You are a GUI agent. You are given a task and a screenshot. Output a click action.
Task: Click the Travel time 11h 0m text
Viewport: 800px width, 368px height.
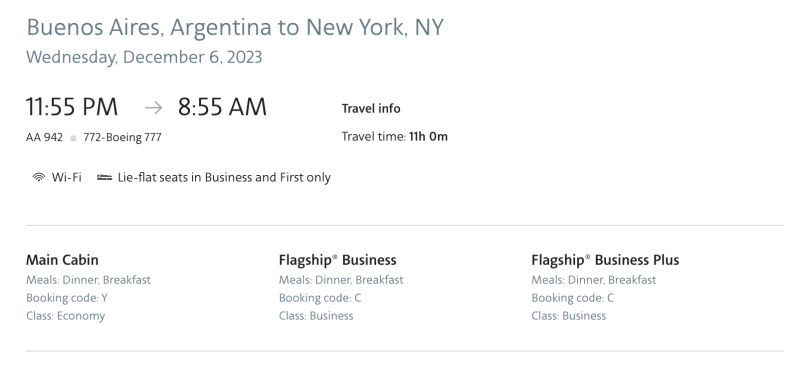394,137
